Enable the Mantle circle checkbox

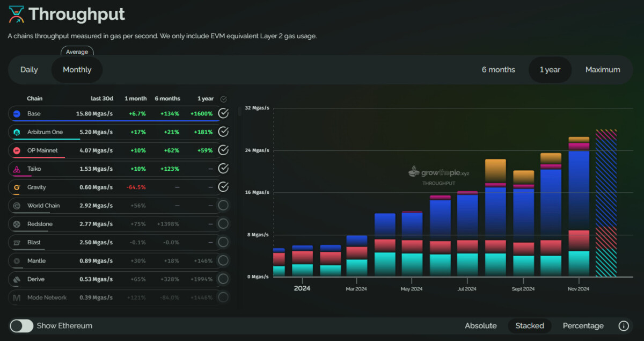223,260
